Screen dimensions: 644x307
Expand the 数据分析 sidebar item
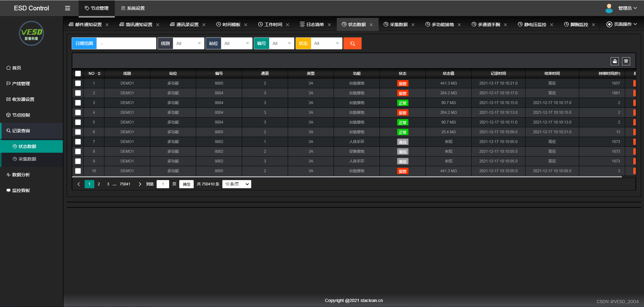31,175
